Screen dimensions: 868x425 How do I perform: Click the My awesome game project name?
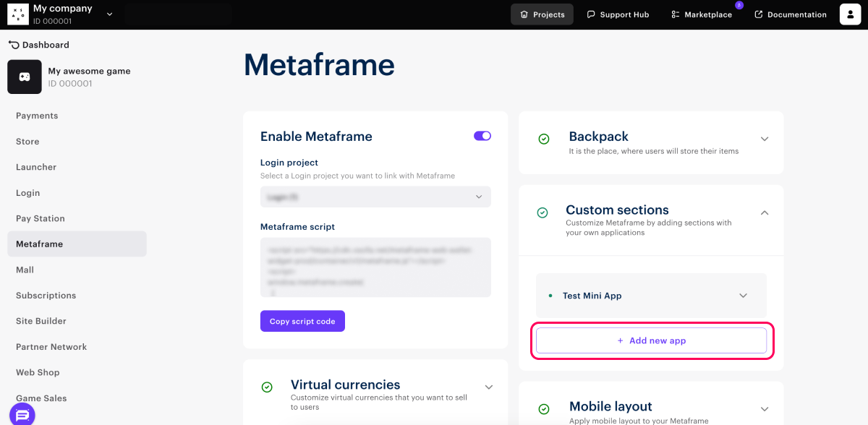pos(90,71)
